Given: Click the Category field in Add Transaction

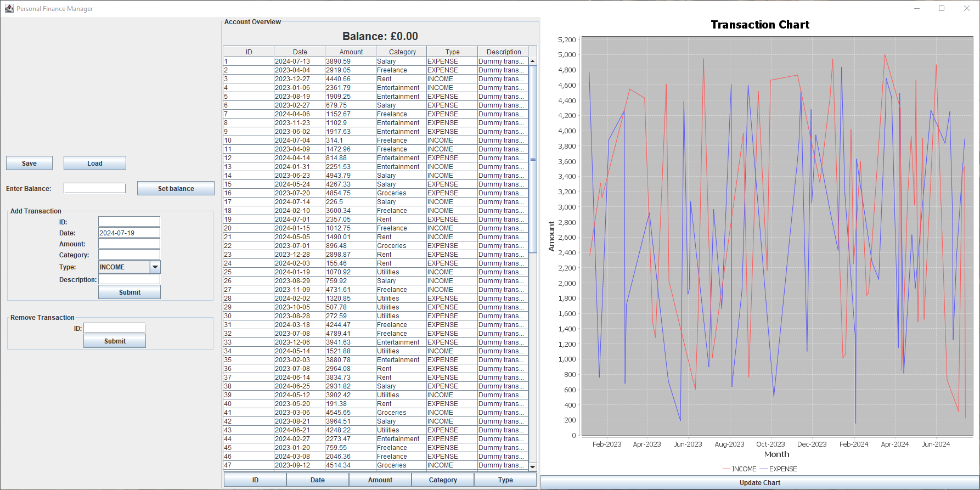Looking at the screenshot, I should coord(129,255).
